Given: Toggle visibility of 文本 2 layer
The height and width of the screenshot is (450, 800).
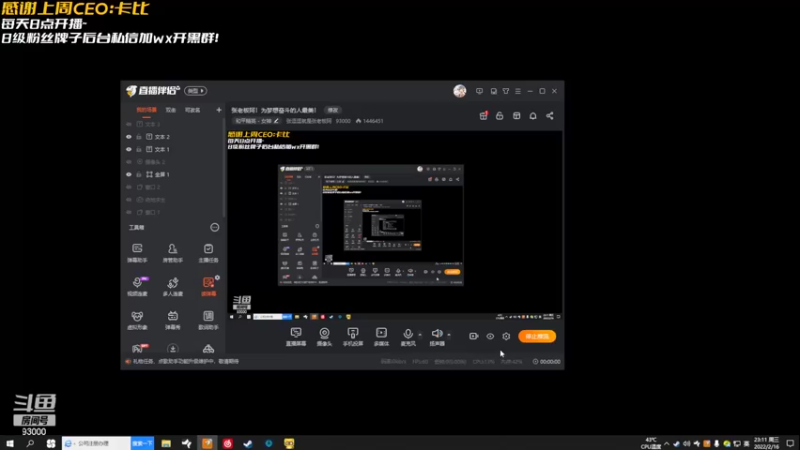Looking at the screenshot, I should pyautogui.click(x=129, y=137).
